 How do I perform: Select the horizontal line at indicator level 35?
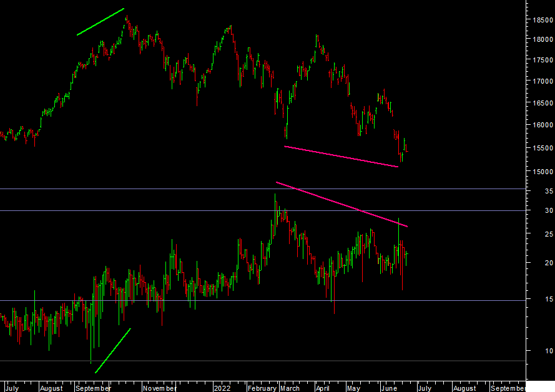coord(263,189)
